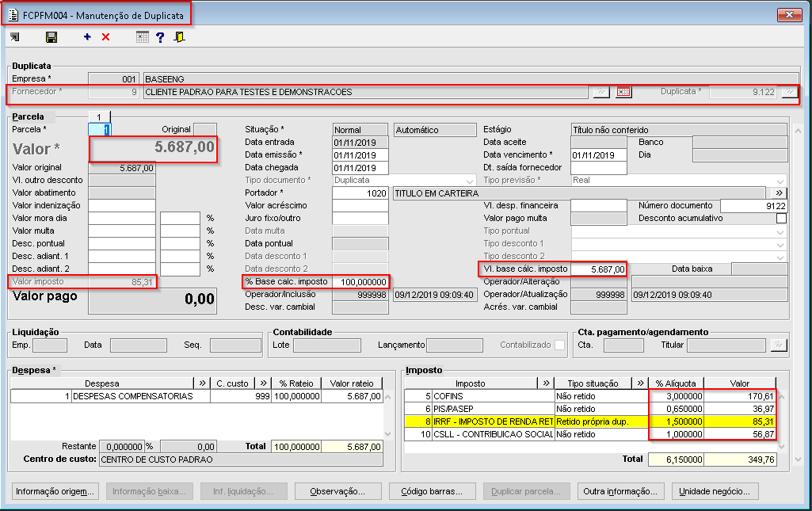Delete record with red X toolbar icon

click(x=105, y=36)
